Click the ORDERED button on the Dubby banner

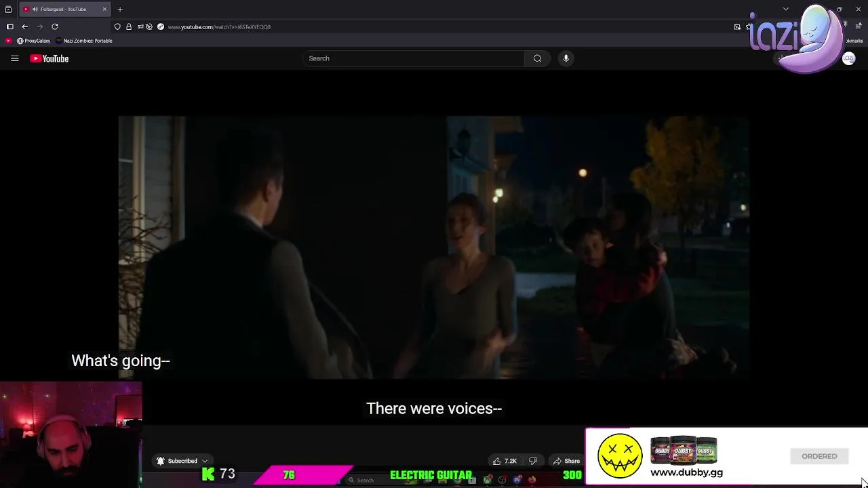click(819, 456)
